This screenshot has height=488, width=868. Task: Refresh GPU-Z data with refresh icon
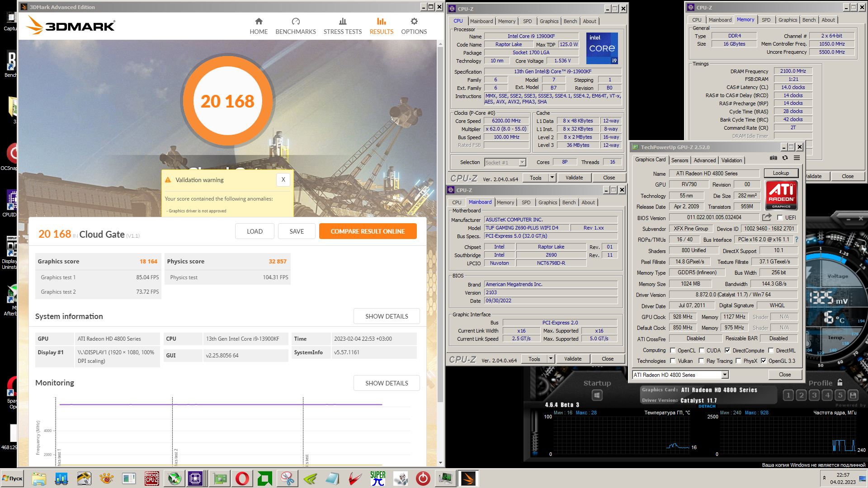click(785, 158)
